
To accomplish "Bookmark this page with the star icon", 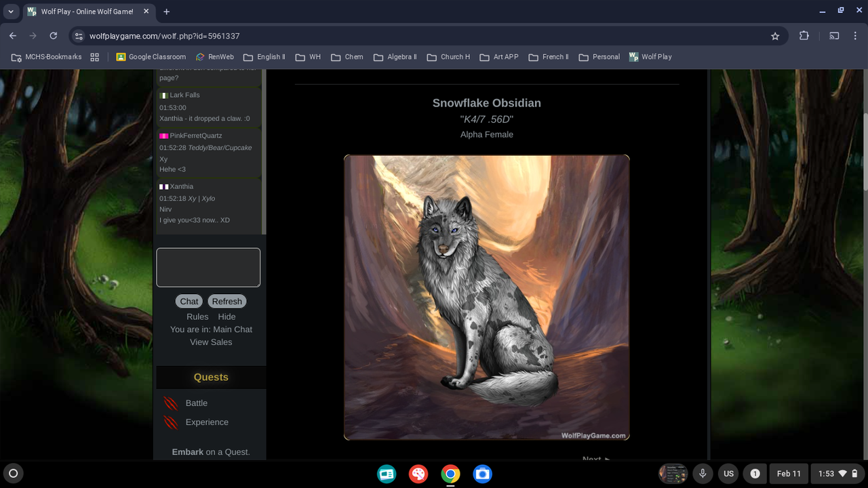I will point(775,36).
